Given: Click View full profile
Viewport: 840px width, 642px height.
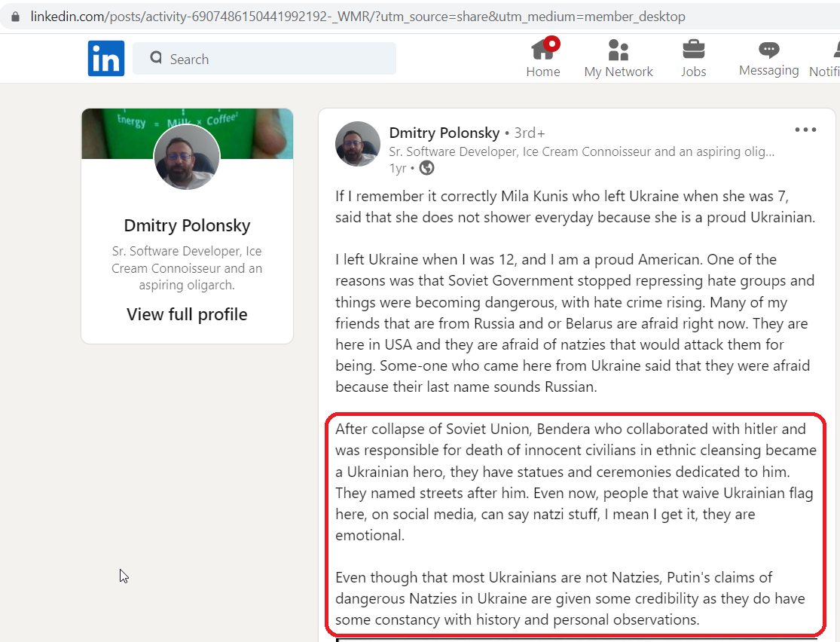Looking at the screenshot, I should [x=187, y=314].
